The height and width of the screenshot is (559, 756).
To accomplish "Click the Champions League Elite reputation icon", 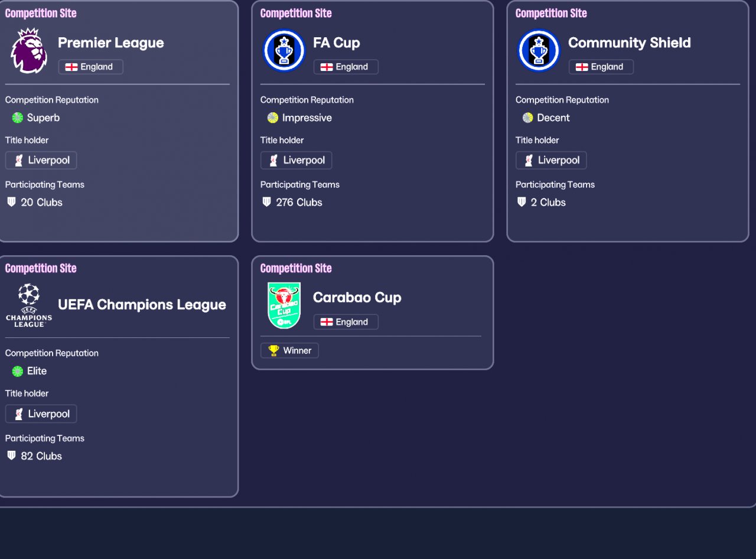I will [x=18, y=371].
